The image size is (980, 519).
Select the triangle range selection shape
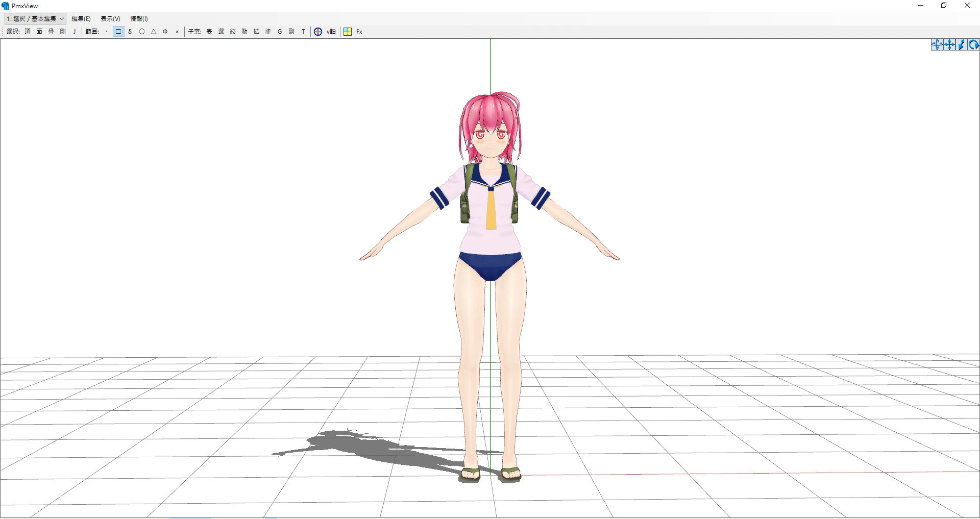(x=154, y=32)
